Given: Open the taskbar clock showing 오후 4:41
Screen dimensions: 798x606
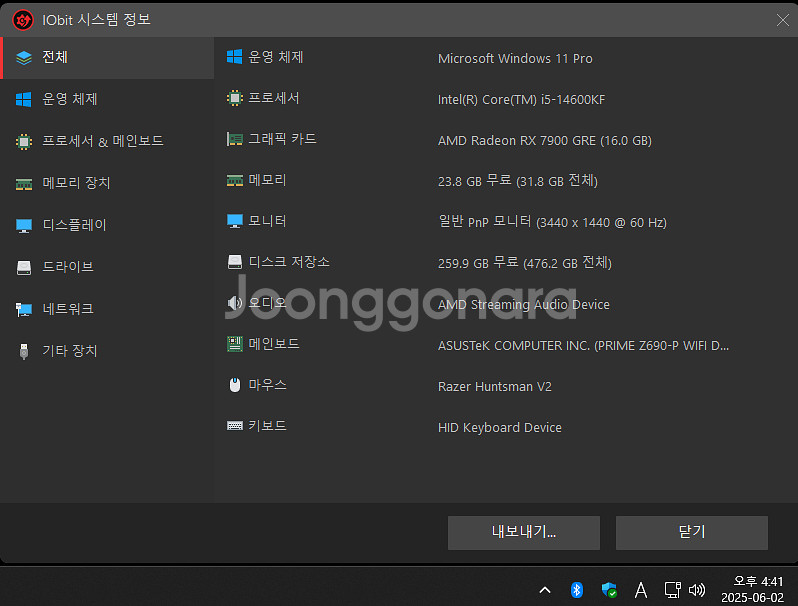Looking at the screenshot, I should 752,589.
